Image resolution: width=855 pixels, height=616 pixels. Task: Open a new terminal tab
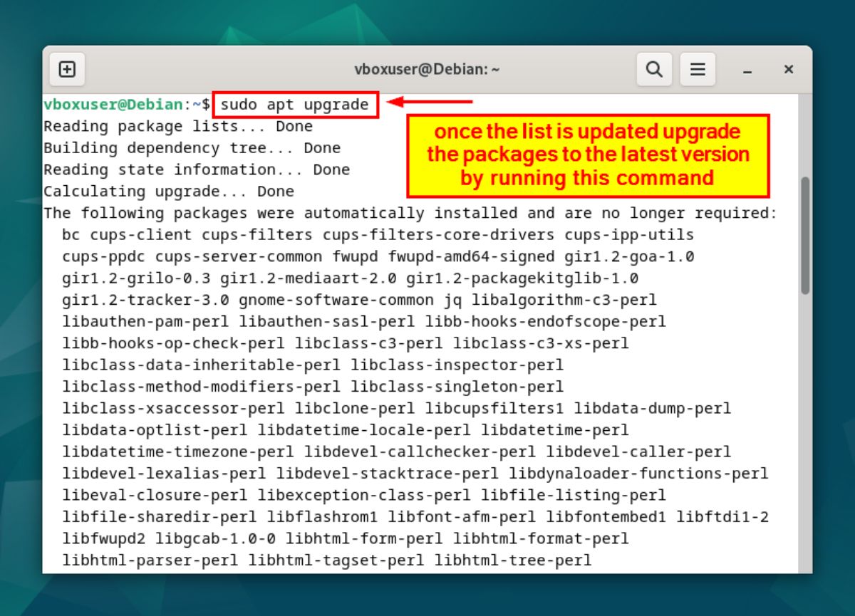[x=68, y=68]
